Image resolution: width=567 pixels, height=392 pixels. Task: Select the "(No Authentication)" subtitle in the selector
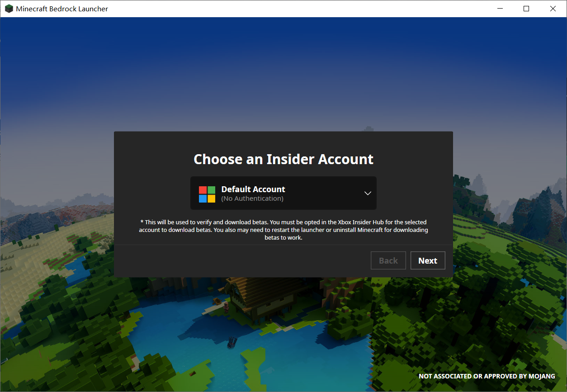click(x=252, y=198)
